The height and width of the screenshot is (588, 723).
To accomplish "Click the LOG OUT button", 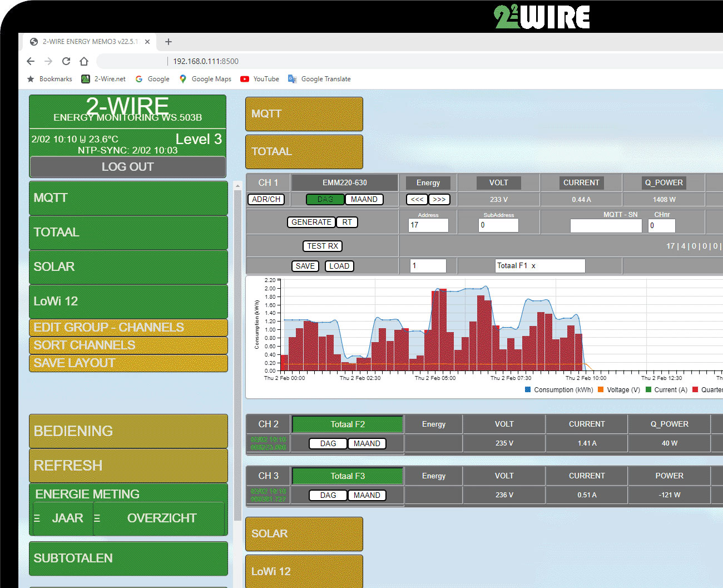I will (x=128, y=167).
